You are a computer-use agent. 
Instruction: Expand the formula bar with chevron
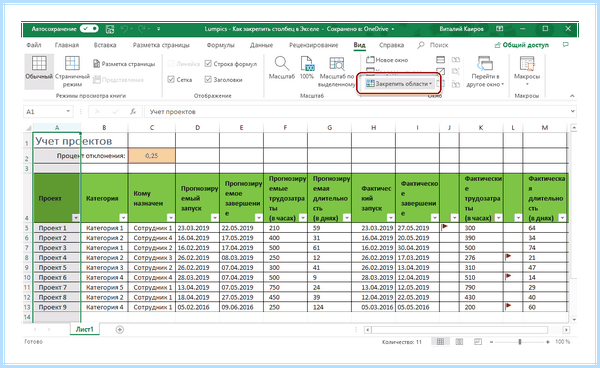coord(572,111)
